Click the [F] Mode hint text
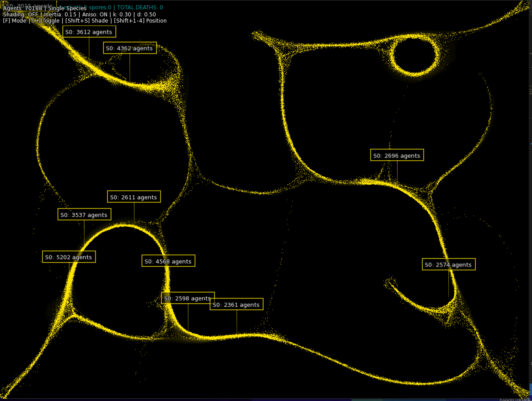532x401 pixels. tap(14, 20)
